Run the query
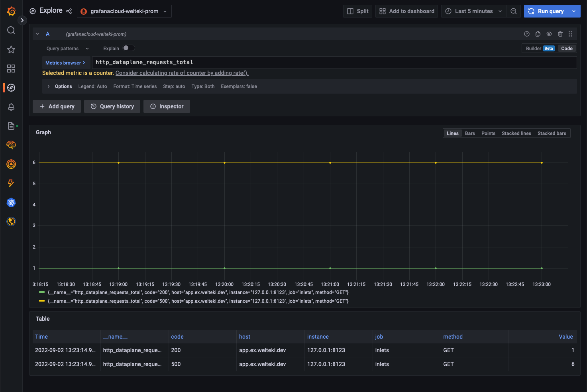Screen dimensions: 587x392 [x=546, y=11]
